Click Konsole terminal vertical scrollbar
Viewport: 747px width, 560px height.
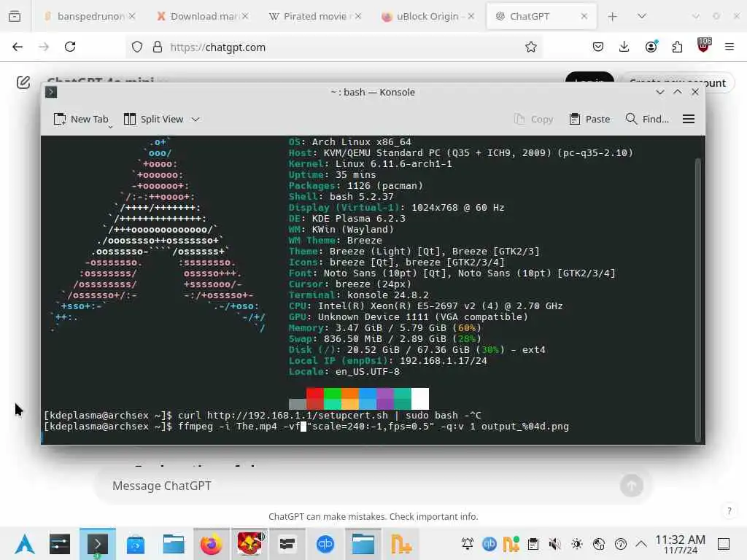coord(698,300)
